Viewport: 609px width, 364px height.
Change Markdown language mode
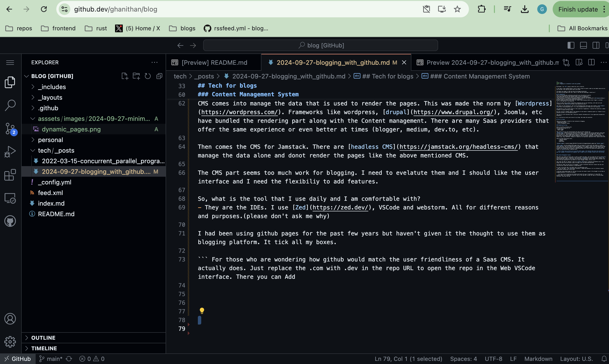coord(538,359)
